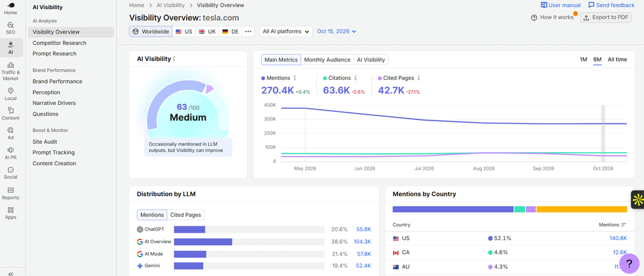644x276 pixels.
Task: Expand more countries with the ellipsis button
Action: click(x=248, y=31)
